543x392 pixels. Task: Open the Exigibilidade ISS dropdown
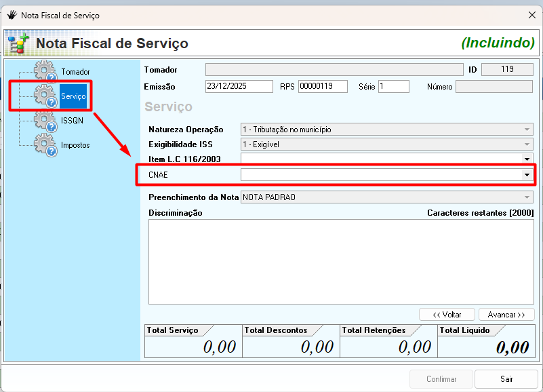click(x=527, y=144)
